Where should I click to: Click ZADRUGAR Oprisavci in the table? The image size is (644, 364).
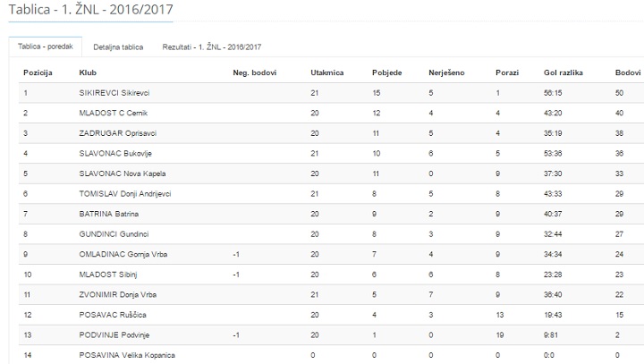[117, 133]
